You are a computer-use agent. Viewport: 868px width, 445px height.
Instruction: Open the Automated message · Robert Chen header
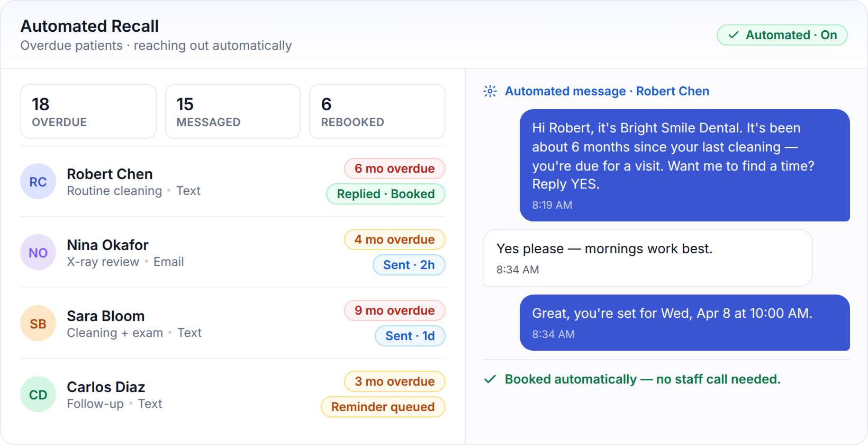(607, 91)
